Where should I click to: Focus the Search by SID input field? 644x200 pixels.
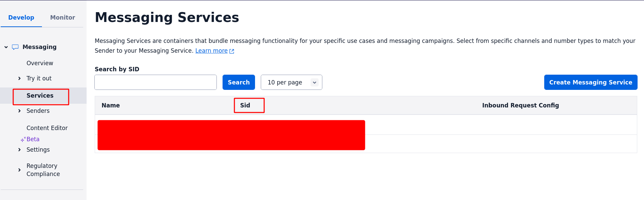(156, 82)
